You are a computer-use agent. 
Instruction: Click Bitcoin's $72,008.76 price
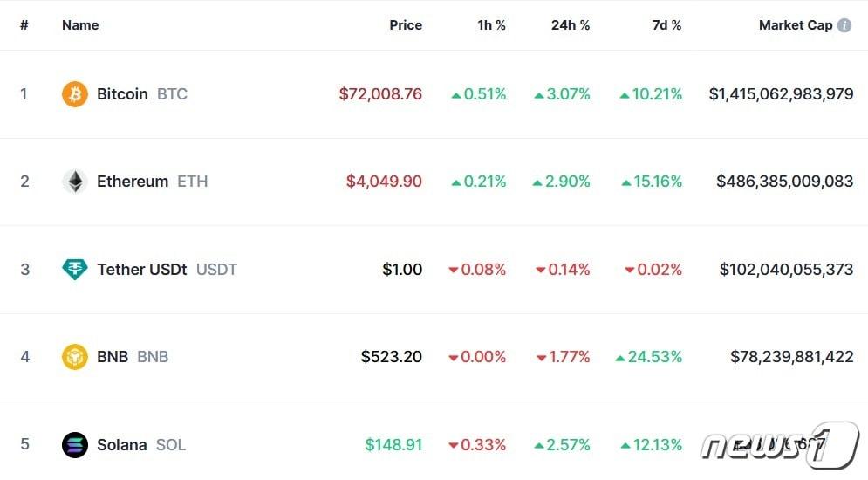[380, 94]
